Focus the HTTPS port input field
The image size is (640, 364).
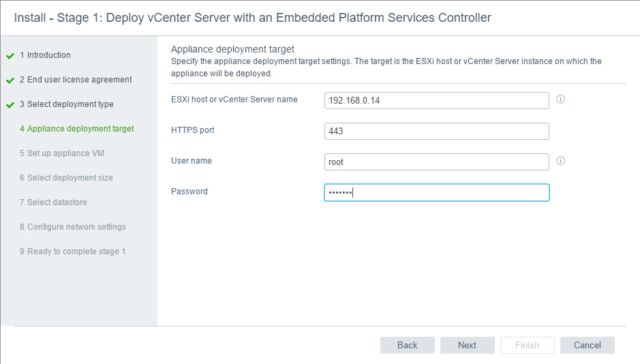click(x=436, y=131)
